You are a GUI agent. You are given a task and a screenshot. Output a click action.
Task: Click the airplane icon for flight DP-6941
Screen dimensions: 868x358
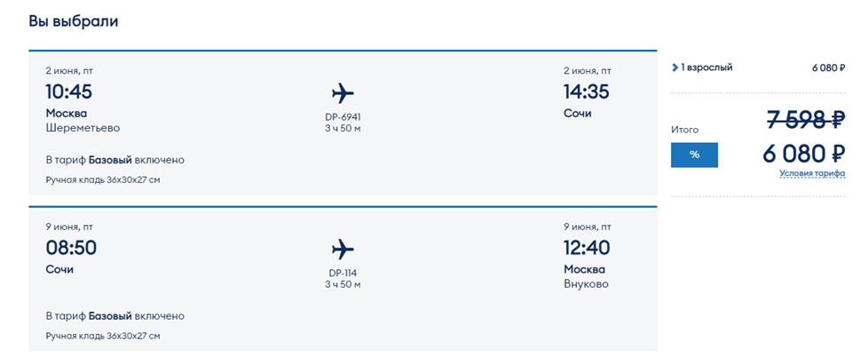click(343, 92)
